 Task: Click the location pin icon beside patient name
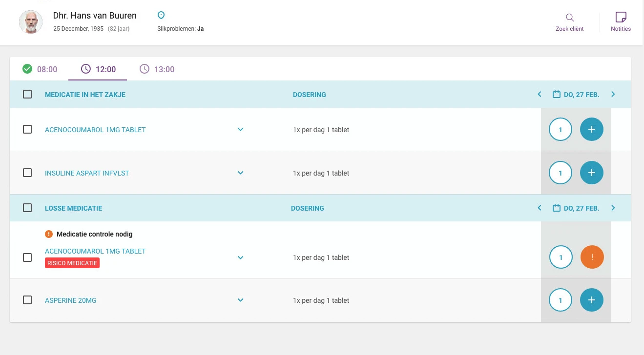pyautogui.click(x=161, y=16)
